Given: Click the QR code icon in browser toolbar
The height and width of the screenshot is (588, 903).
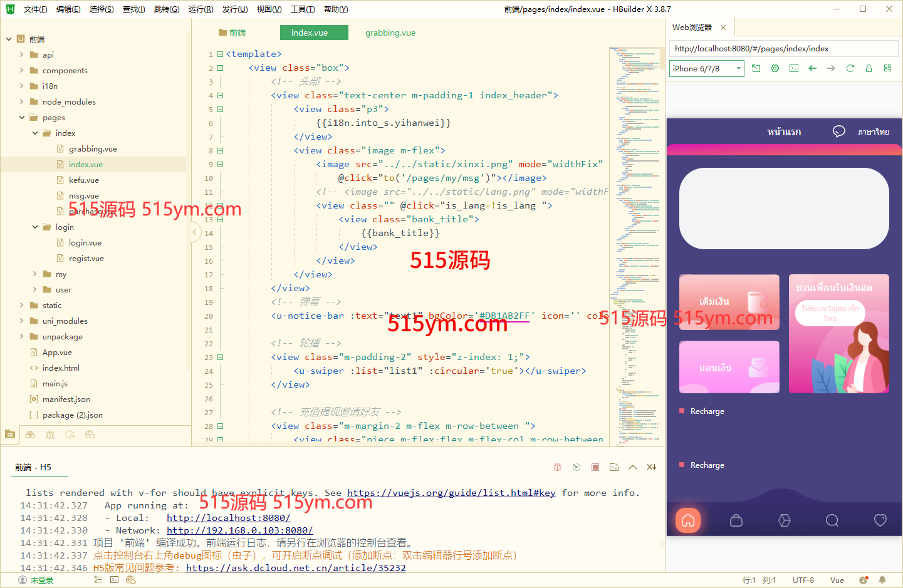Looking at the screenshot, I should (x=887, y=68).
